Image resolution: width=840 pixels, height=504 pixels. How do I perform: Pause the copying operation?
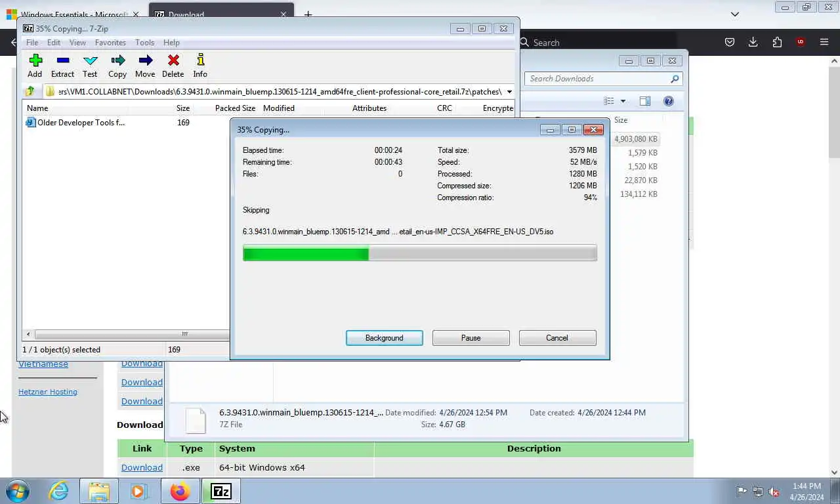pos(471,338)
